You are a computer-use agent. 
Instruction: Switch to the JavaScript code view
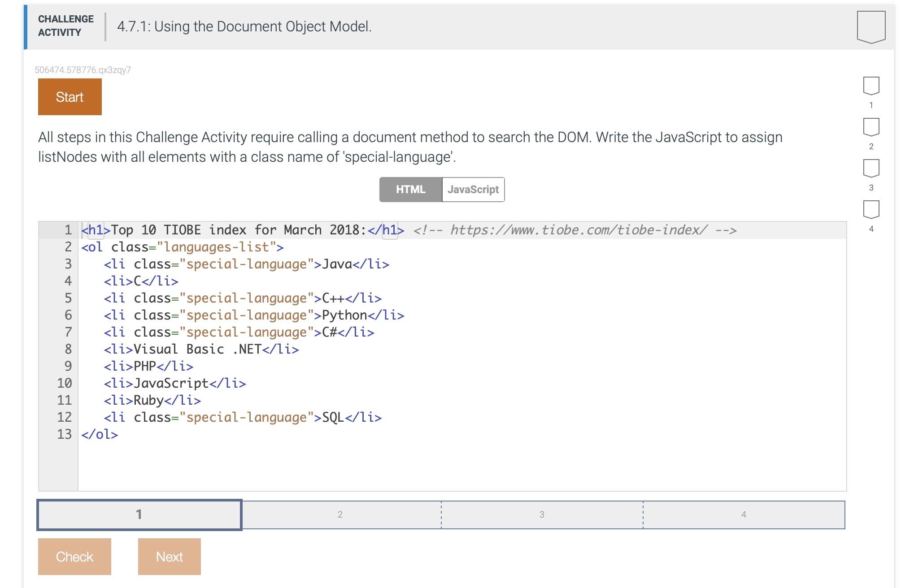[x=473, y=189]
